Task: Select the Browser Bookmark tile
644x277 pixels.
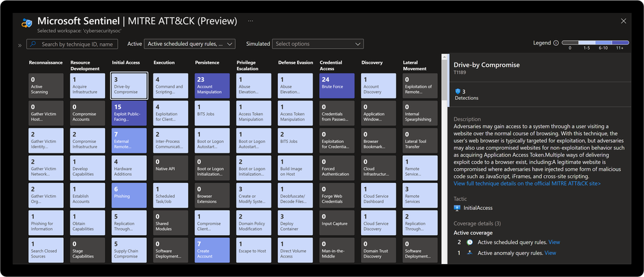Action: pos(378,140)
